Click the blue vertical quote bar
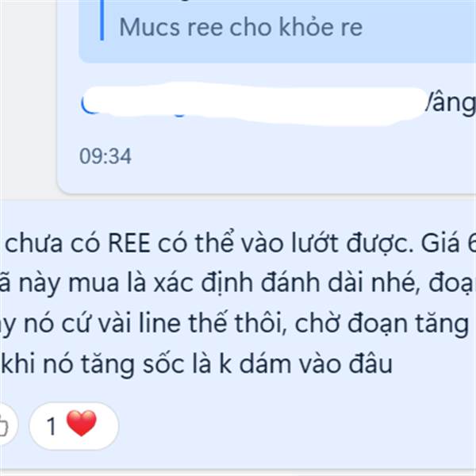This screenshot has height=476, width=476. [102, 20]
